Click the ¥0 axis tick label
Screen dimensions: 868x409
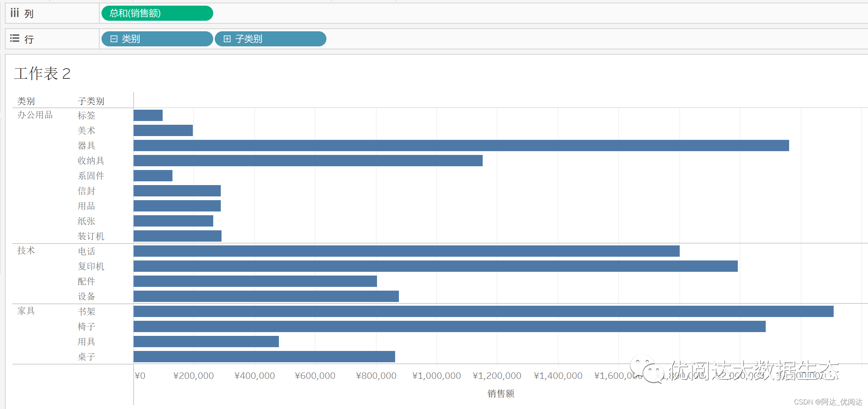click(x=140, y=376)
